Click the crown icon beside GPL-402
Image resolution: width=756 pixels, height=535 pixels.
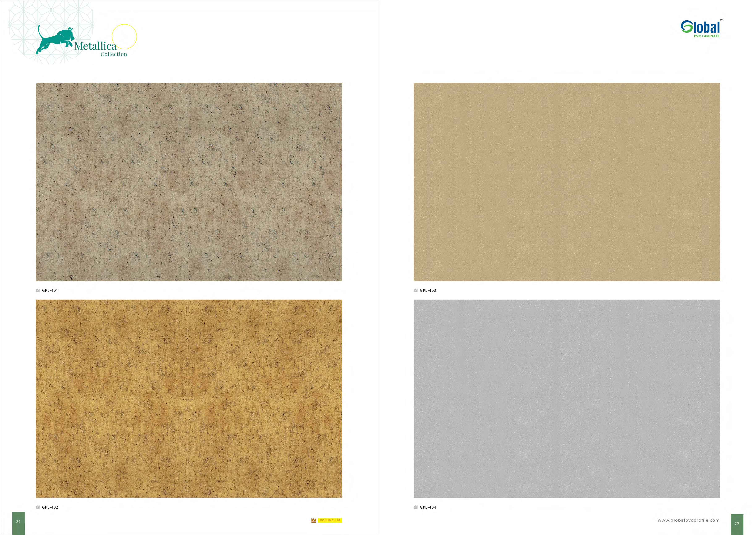(38, 507)
